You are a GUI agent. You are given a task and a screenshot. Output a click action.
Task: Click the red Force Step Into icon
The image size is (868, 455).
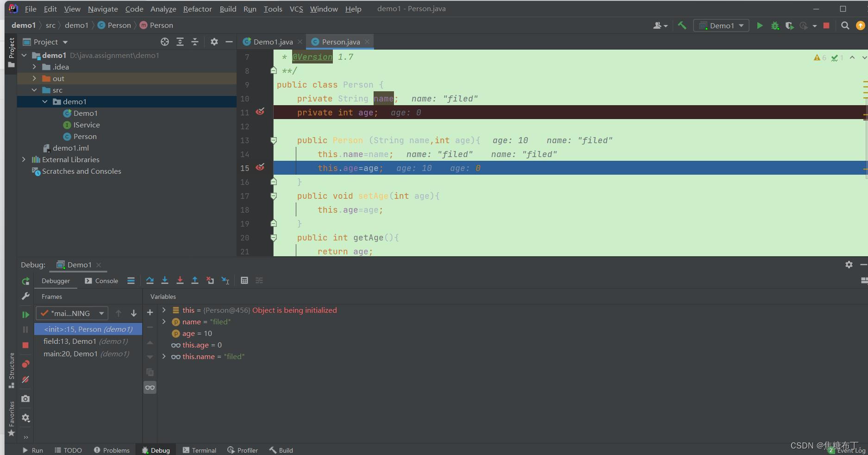[x=180, y=280]
